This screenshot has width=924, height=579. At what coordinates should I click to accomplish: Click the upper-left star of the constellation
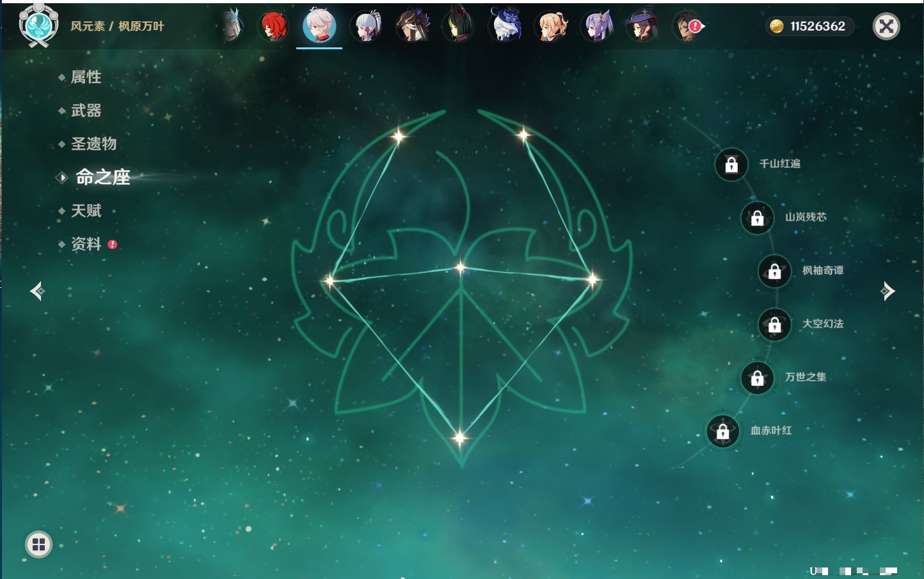(x=399, y=136)
